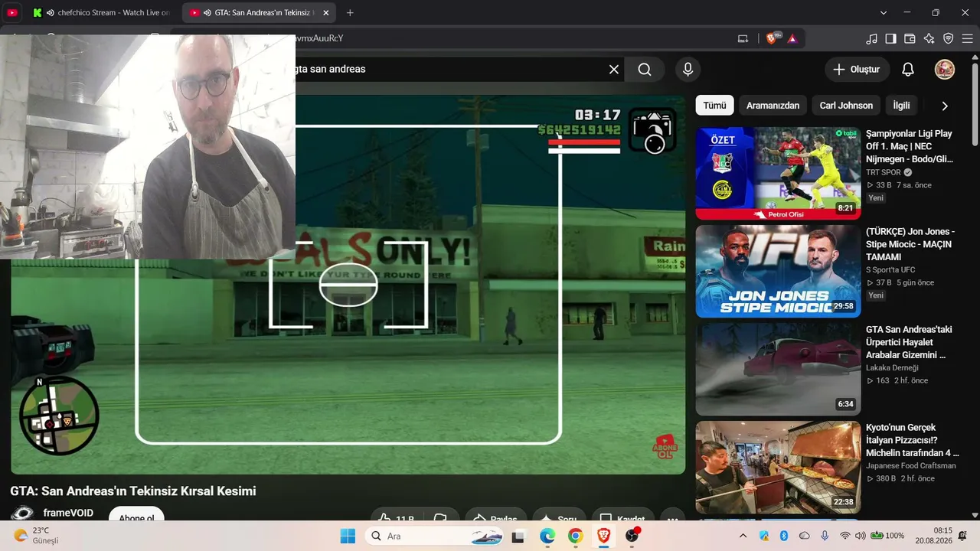
Task: Click the microphone tray icon
Action: point(825,536)
